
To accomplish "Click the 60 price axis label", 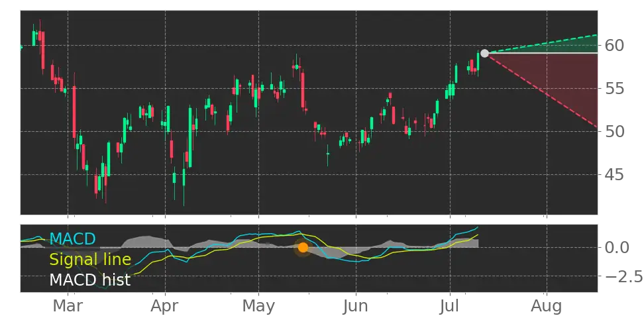I will 614,45.
